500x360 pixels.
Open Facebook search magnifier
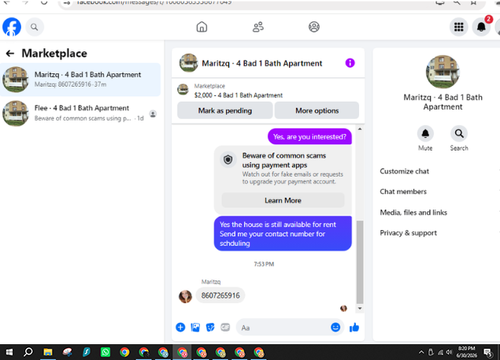click(x=34, y=27)
